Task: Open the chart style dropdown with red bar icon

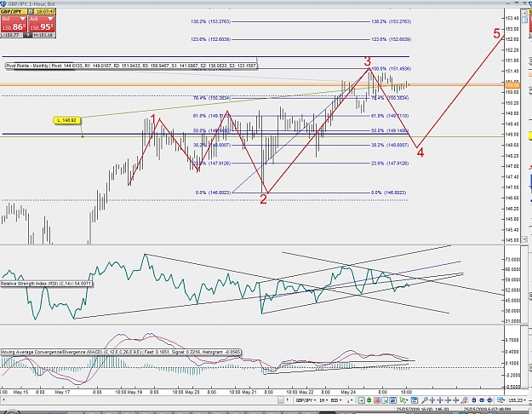Action: pos(350,400)
